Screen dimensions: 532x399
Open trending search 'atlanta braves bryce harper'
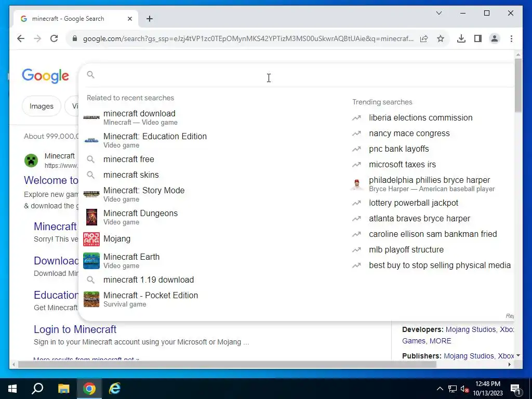pos(432,219)
